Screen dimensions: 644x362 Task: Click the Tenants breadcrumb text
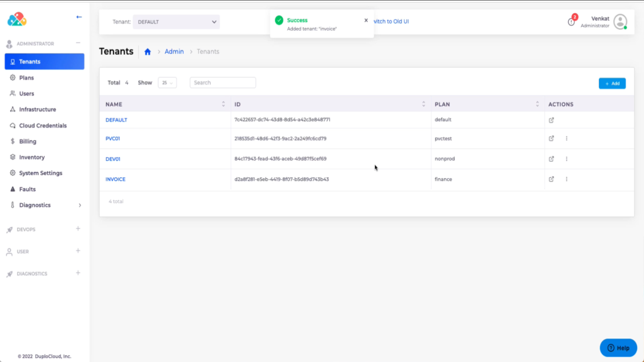(208, 51)
